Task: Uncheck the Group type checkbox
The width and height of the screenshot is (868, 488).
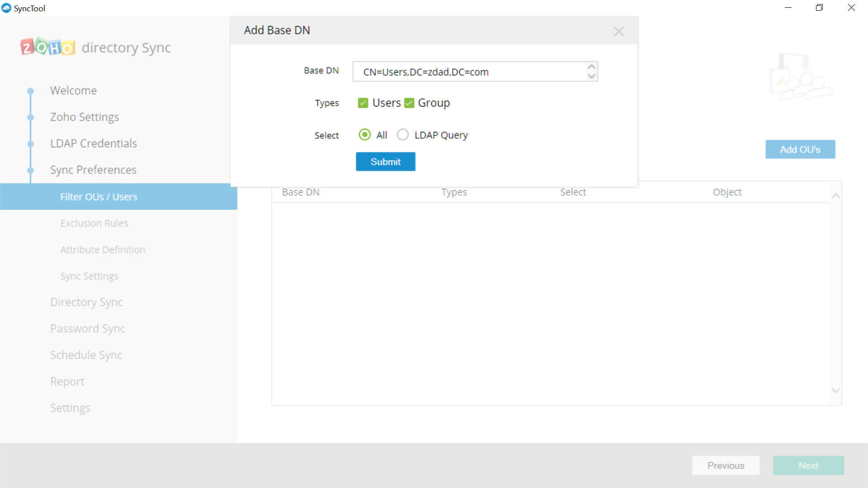Action: (x=409, y=103)
